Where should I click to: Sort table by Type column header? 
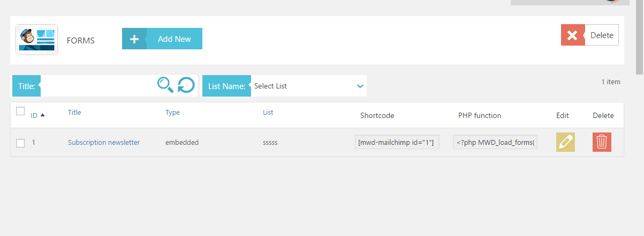pos(172,112)
